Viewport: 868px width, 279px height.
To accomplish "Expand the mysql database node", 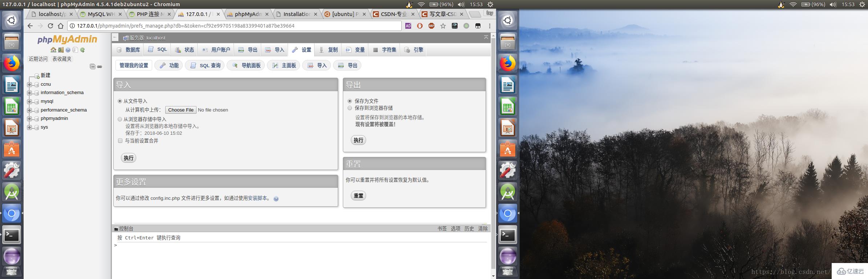I will click(x=29, y=101).
